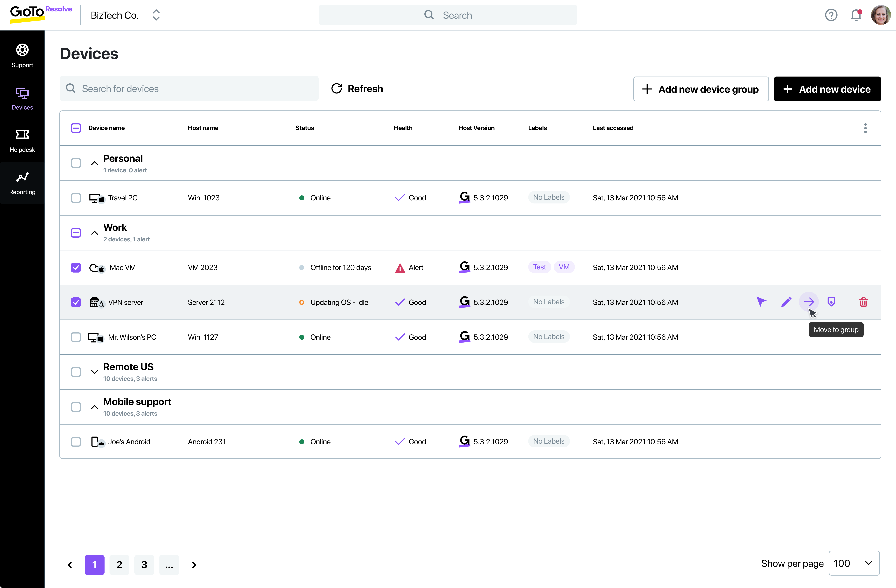The image size is (896, 588).
Task: Expand the Remote US group
Action: pyautogui.click(x=94, y=372)
